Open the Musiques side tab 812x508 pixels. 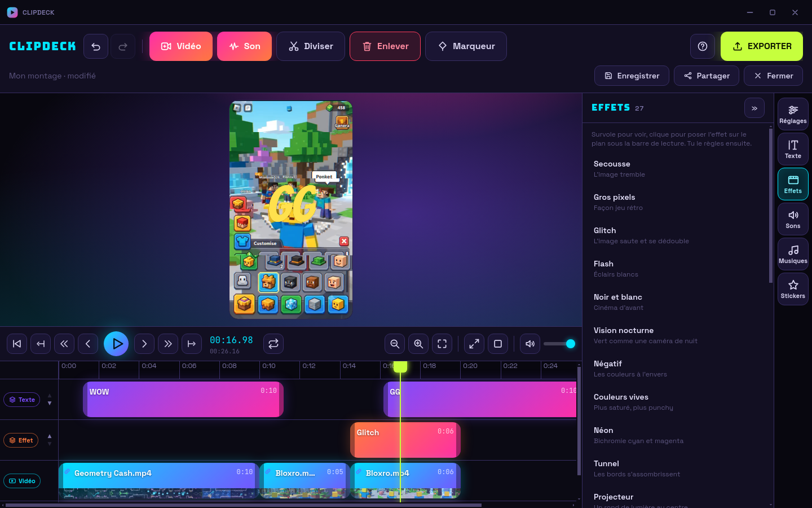[x=793, y=254]
